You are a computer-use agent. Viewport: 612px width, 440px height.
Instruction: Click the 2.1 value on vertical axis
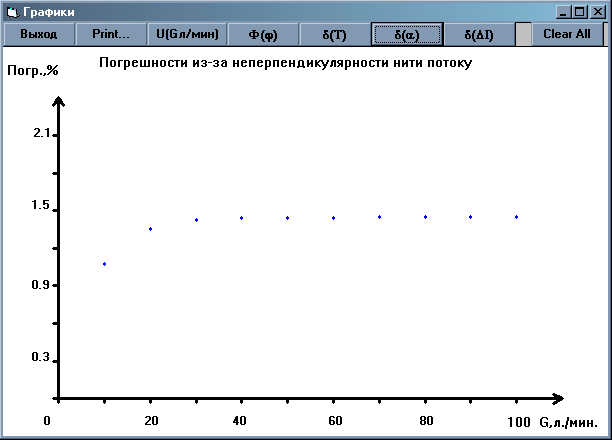tap(42, 134)
